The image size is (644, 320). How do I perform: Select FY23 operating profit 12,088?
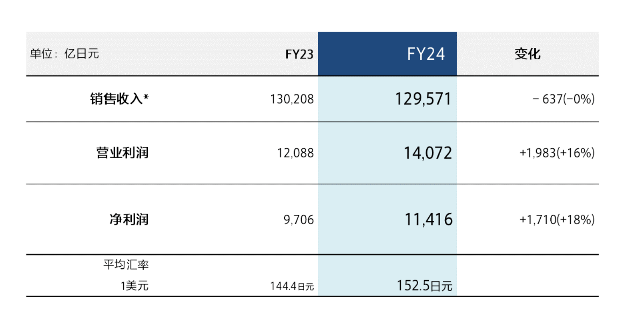pos(295,153)
